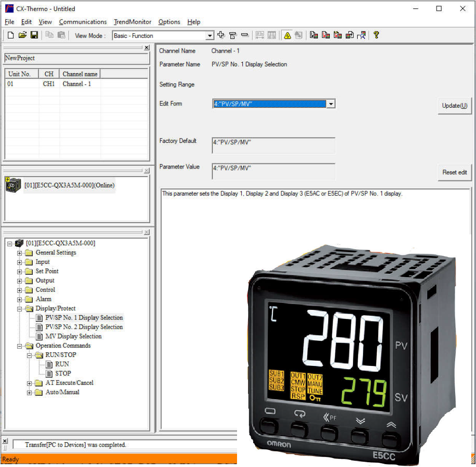The height and width of the screenshot is (467, 476).
Task: Click the single-bar minus toolbar icon
Action: 245,35
